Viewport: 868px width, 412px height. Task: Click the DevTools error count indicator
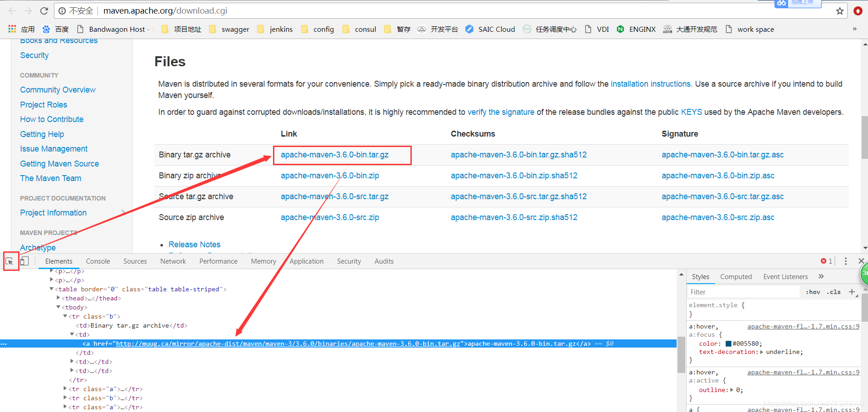pos(826,261)
